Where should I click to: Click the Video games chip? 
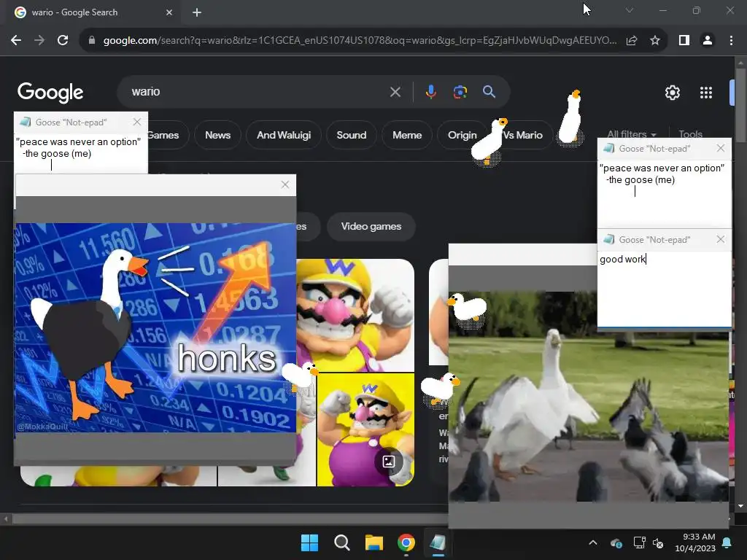coord(371,227)
